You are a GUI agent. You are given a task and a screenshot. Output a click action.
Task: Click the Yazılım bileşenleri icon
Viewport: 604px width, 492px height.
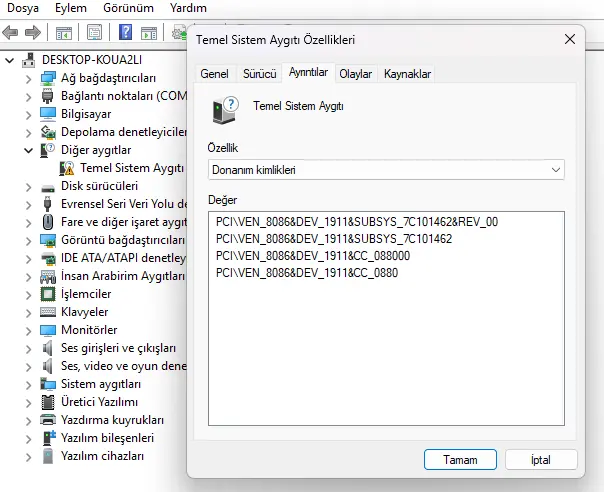point(49,438)
